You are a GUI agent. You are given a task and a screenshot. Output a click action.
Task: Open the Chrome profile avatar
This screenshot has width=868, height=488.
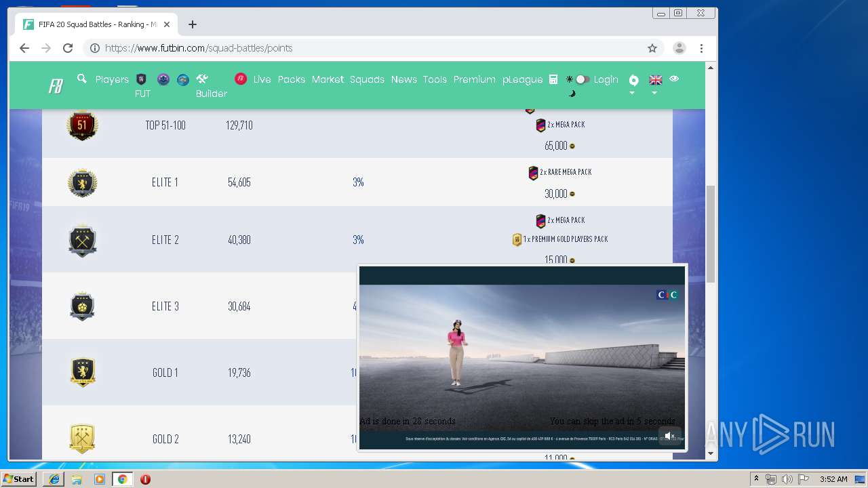[x=679, y=48]
